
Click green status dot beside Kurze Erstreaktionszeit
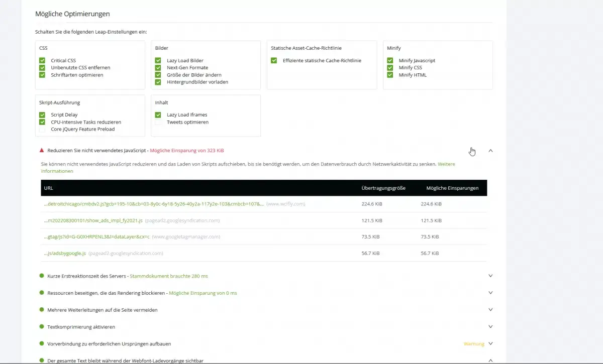point(42,276)
